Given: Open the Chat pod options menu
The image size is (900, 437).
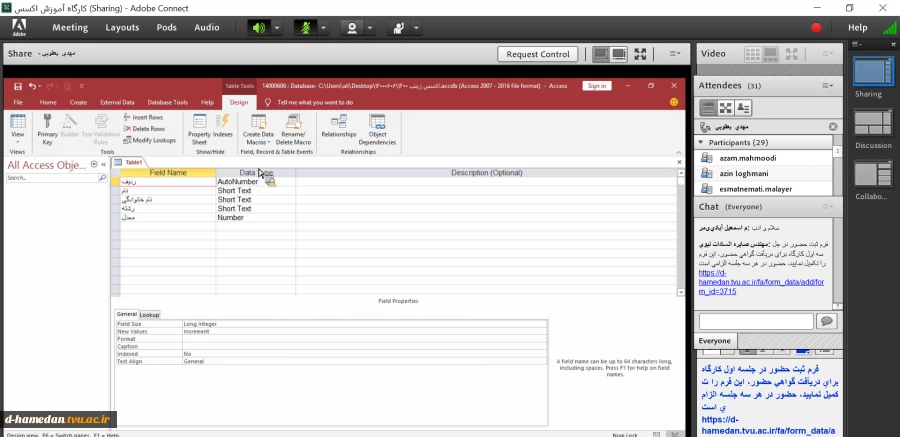Looking at the screenshot, I should point(827,206).
